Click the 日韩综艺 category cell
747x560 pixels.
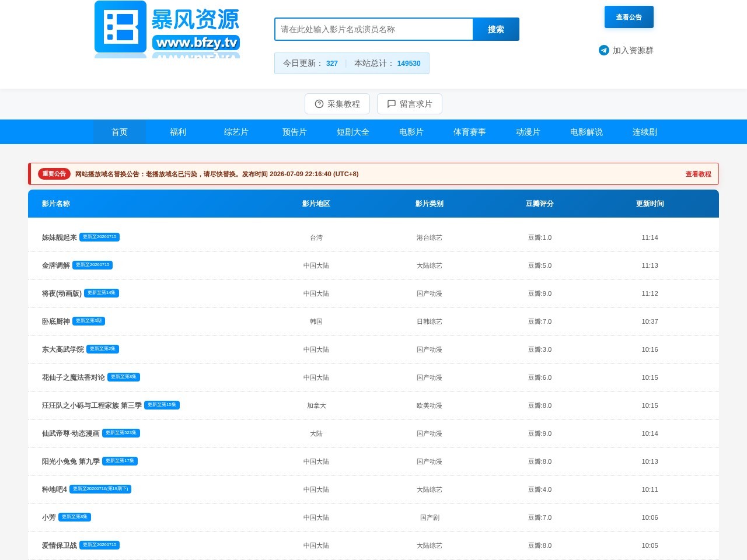430,321
